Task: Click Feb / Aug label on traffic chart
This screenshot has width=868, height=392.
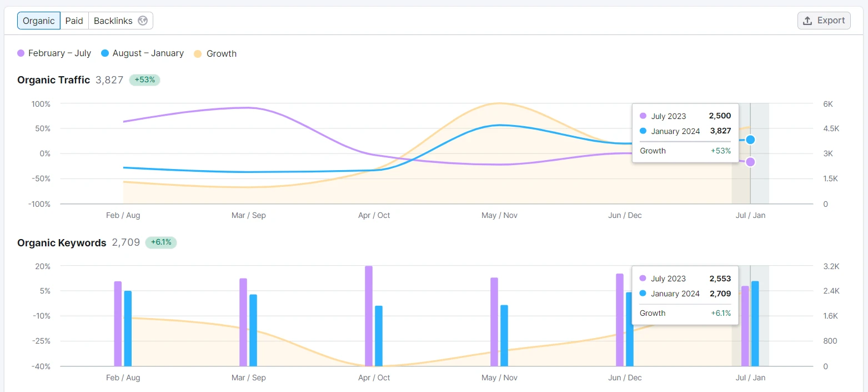Action: (123, 215)
